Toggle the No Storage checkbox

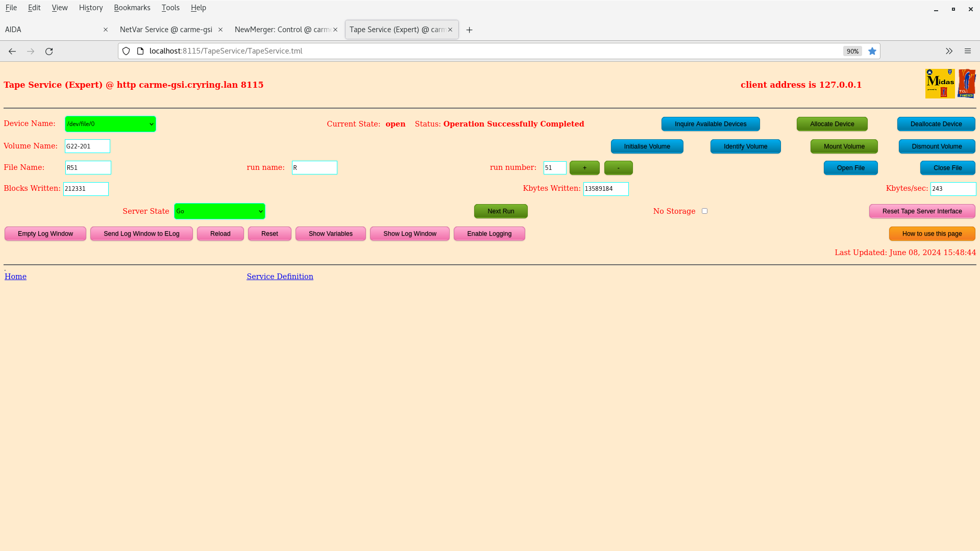704,211
